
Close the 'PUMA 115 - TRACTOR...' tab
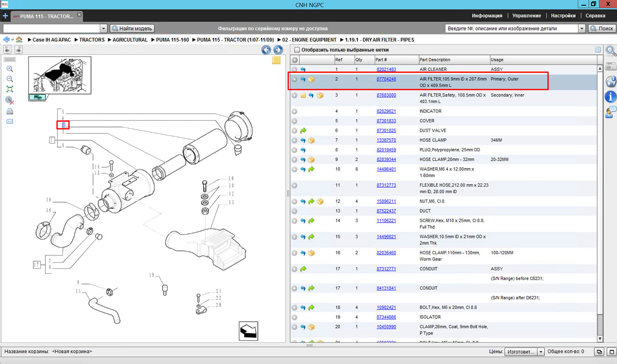coord(79,14)
